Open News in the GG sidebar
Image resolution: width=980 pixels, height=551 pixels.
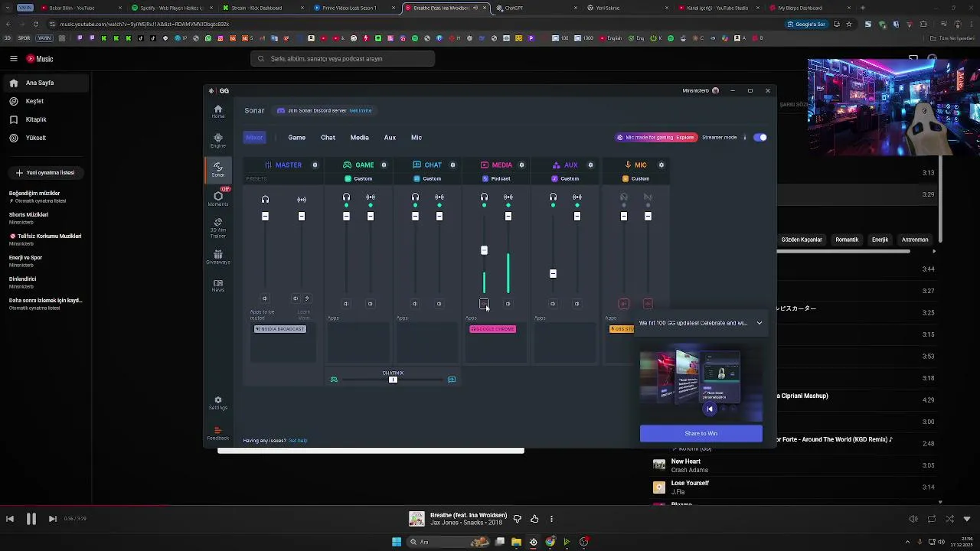(218, 285)
